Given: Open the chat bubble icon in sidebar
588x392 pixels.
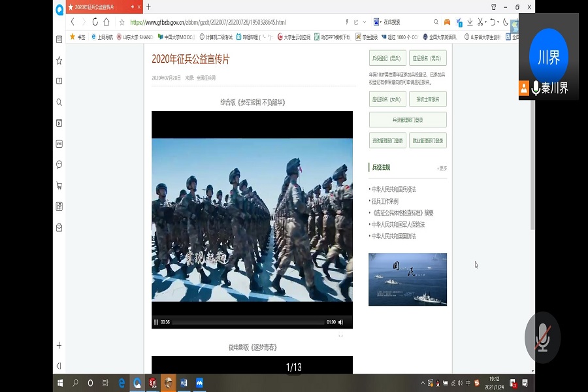Looking at the screenshot, I should (59, 164).
